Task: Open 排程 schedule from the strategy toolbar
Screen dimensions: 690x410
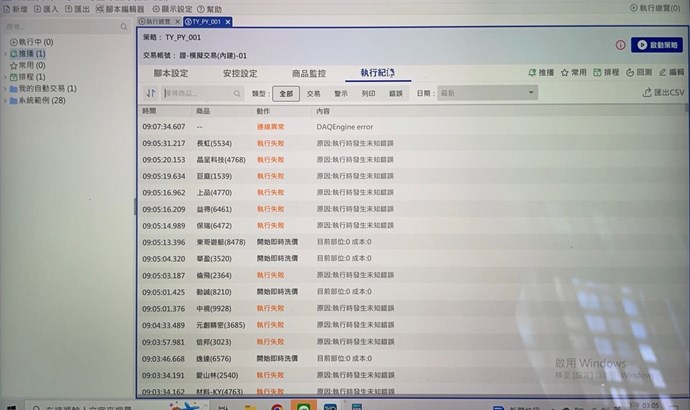Action: point(606,73)
